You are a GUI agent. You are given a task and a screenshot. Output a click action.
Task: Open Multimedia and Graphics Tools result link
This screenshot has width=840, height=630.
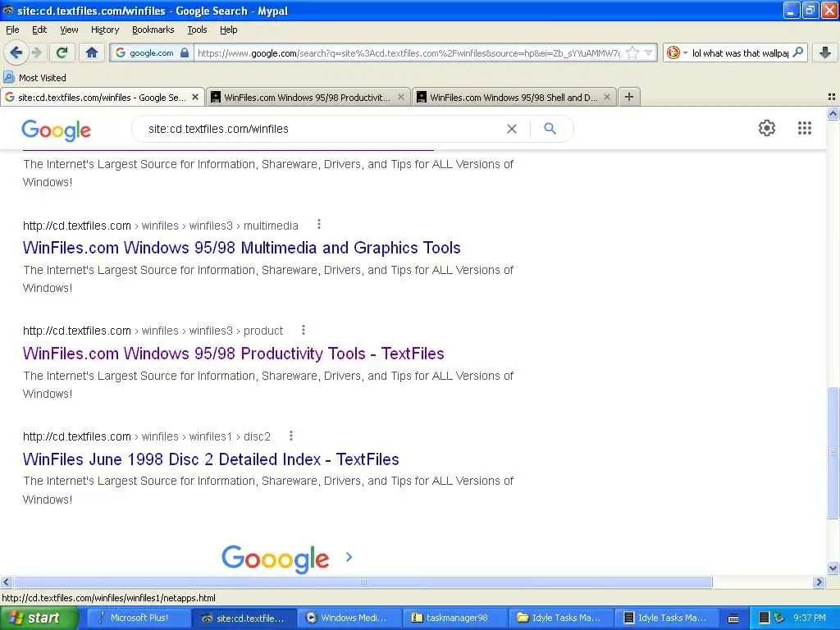coord(242,248)
